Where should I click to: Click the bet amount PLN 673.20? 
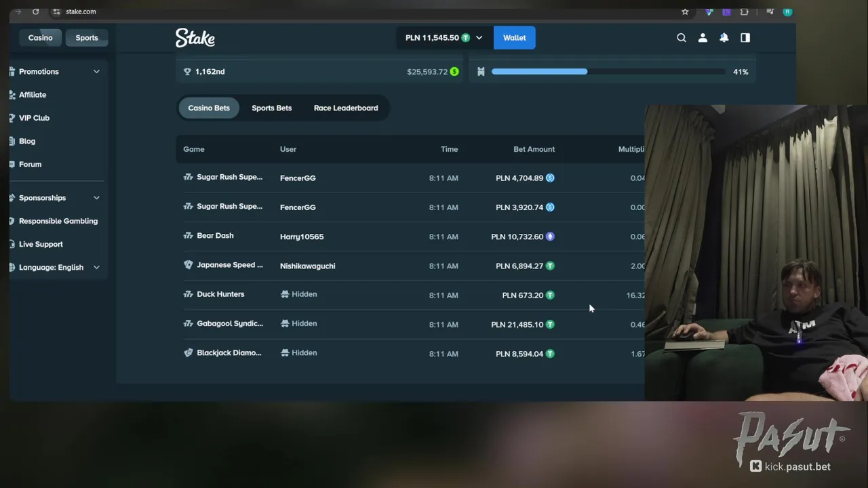[522, 296]
